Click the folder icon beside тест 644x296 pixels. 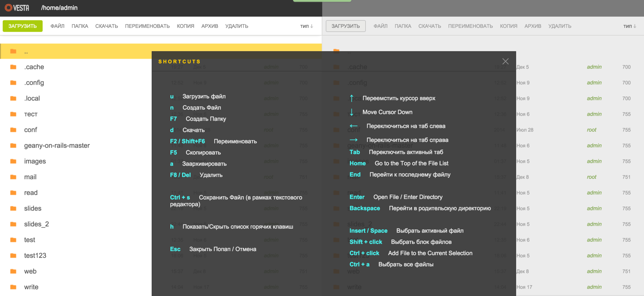(x=13, y=114)
